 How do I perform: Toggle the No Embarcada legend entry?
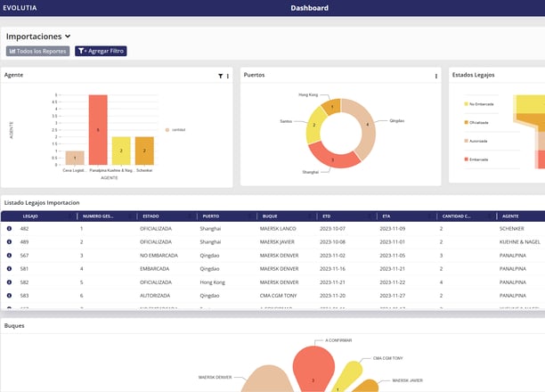click(x=479, y=104)
